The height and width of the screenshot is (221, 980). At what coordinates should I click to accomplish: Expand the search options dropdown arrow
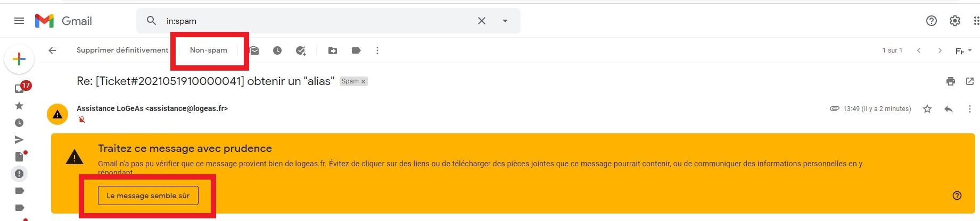click(505, 21)
